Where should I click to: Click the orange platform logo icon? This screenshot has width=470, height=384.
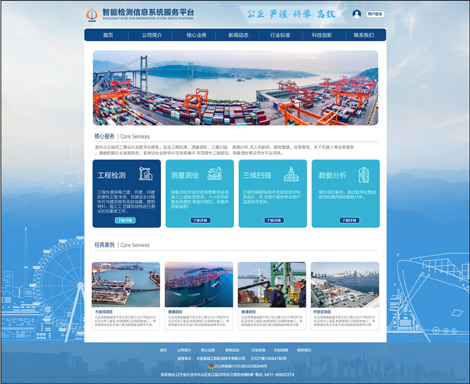point(92,15)
